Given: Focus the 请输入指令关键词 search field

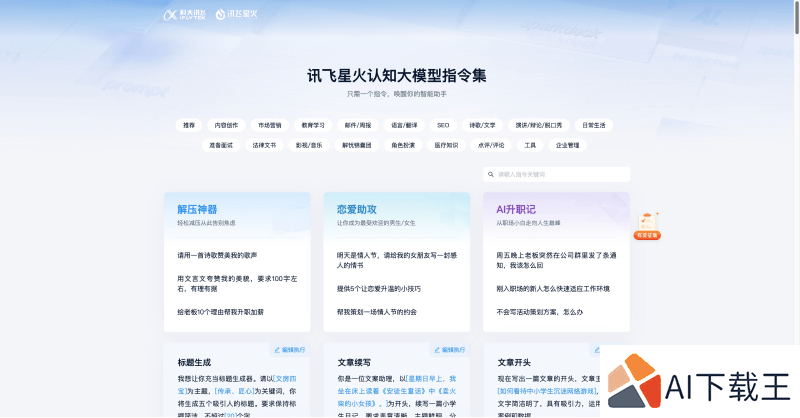Looking at the screenshot, I should pyautogui.click(x=557, y=175).
